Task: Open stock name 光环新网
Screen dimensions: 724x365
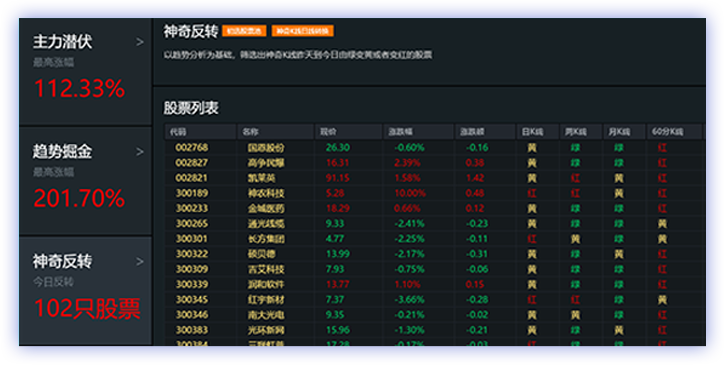Action: pyautogui.click(x=266, y=330)
